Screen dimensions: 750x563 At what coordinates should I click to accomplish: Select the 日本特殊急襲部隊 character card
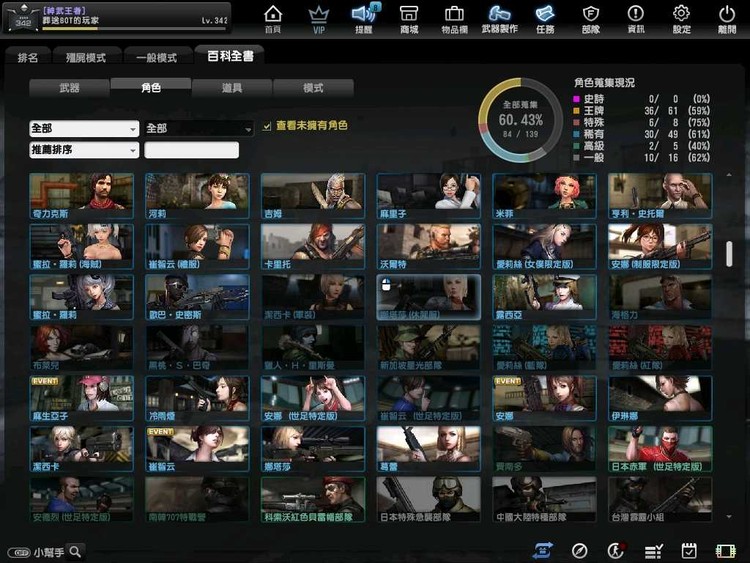(429, 499)
